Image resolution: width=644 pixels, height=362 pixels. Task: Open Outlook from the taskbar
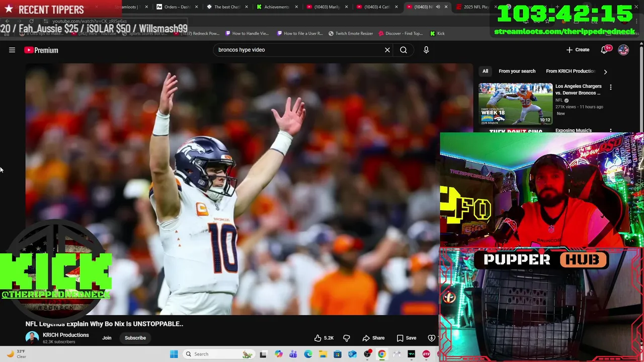[x=352, y=354]
